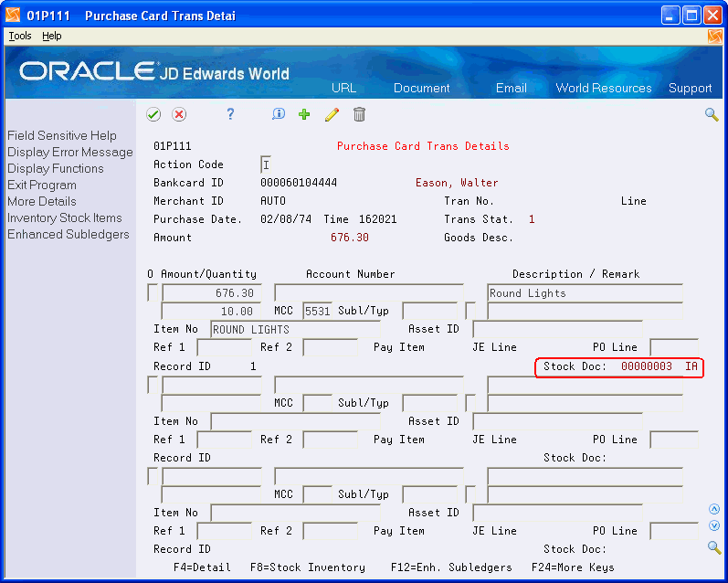The height and width of the screenshot is (583, 728).
Task: Click the green checkmark OK icon
Action: (153, 114)
